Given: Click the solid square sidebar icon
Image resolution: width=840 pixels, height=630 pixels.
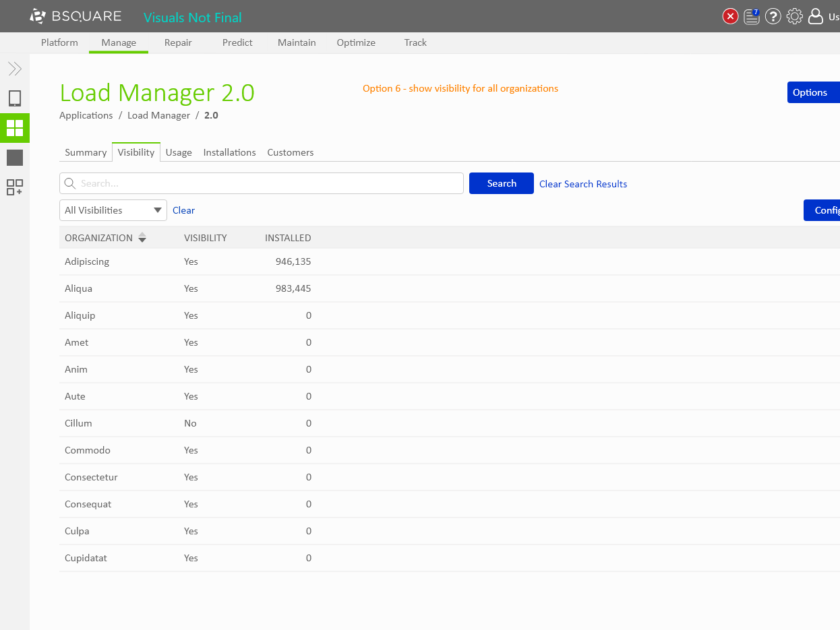Looking at the screenshot, I should pos(15,158).
